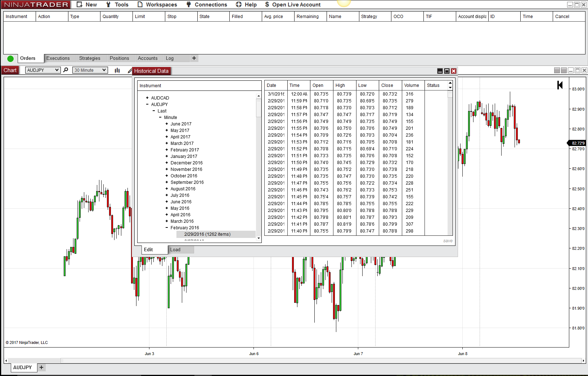Expand December 2016 in the tree
Screen dimensions: 588x376
tap(167, 163)
